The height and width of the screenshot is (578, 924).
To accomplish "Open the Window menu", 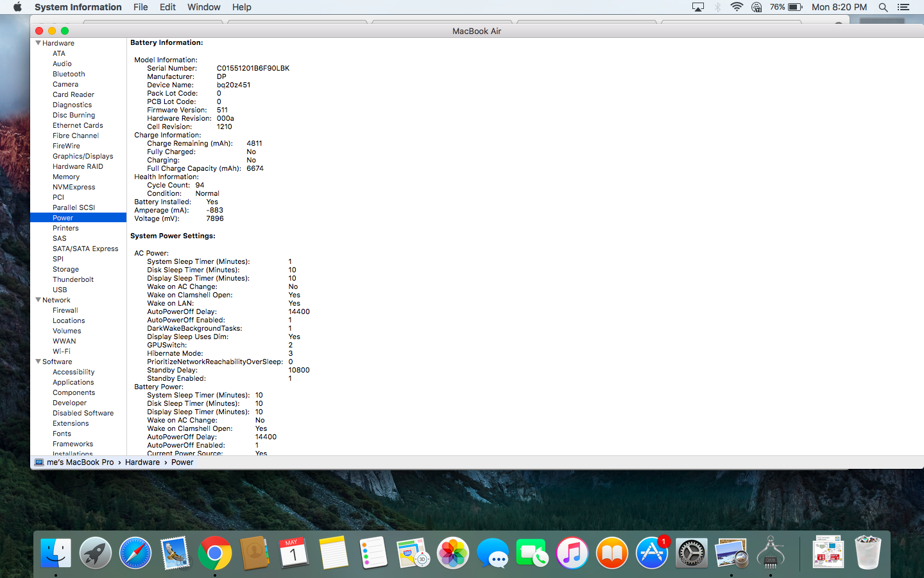I will 203,7.
